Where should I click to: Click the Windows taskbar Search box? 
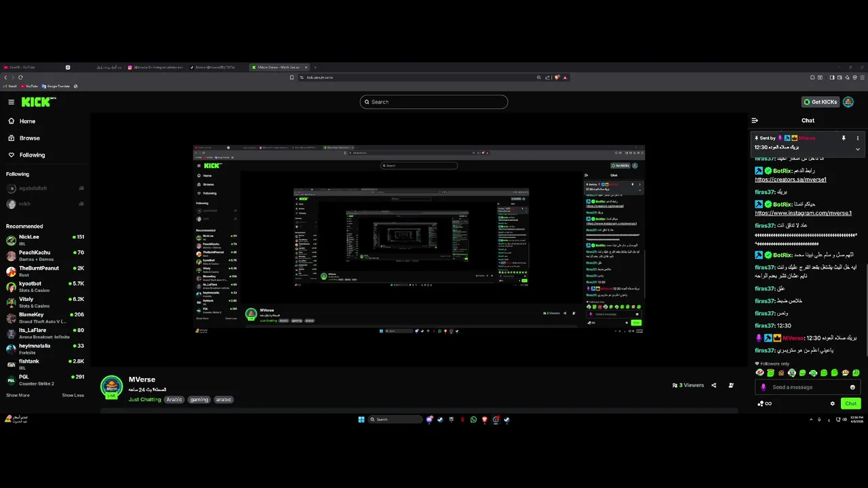(395, 419)
